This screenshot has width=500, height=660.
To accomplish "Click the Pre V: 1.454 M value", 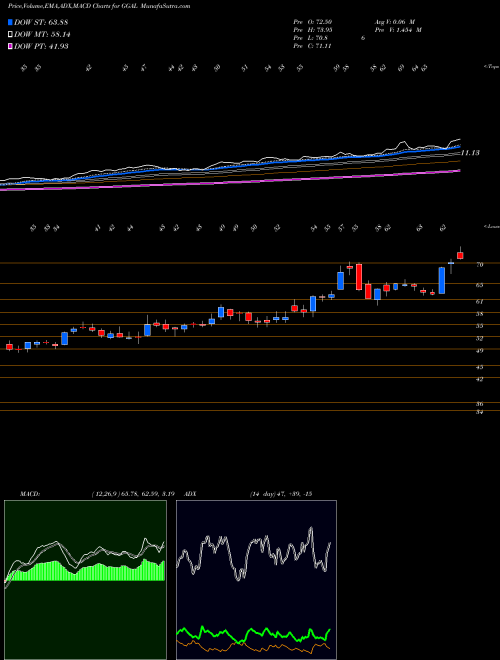I will point(398,30).
